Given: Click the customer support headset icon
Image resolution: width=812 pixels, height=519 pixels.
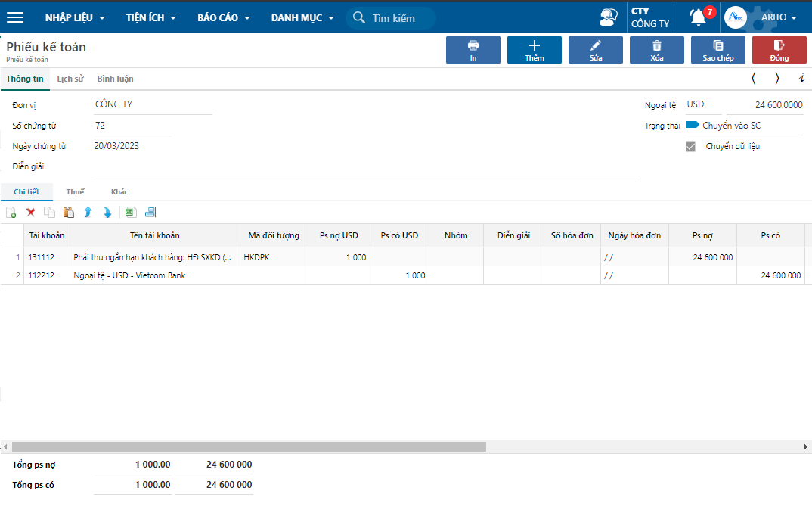Looking at the screenshot, I should 607,17.
